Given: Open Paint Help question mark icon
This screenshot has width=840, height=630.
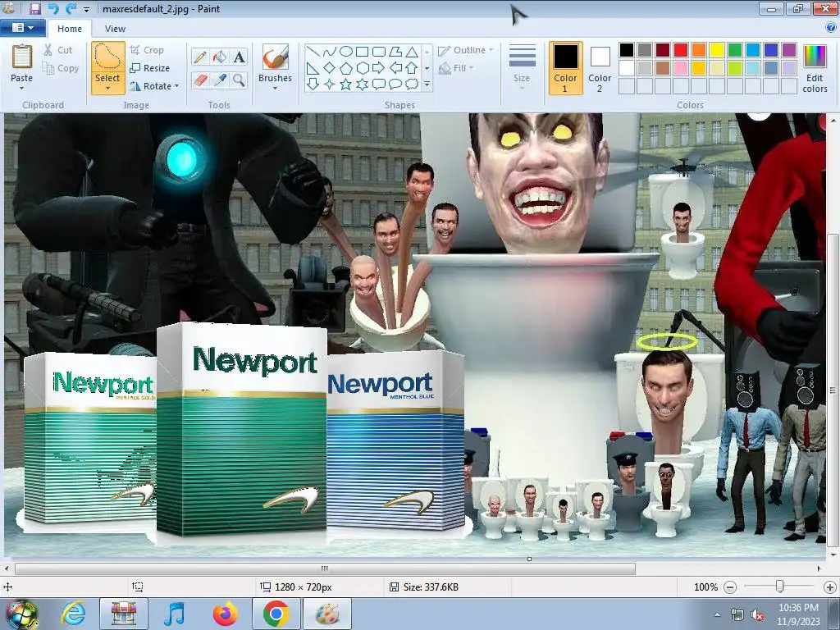Looking at the screenshot, I should [x=832, y=27].
